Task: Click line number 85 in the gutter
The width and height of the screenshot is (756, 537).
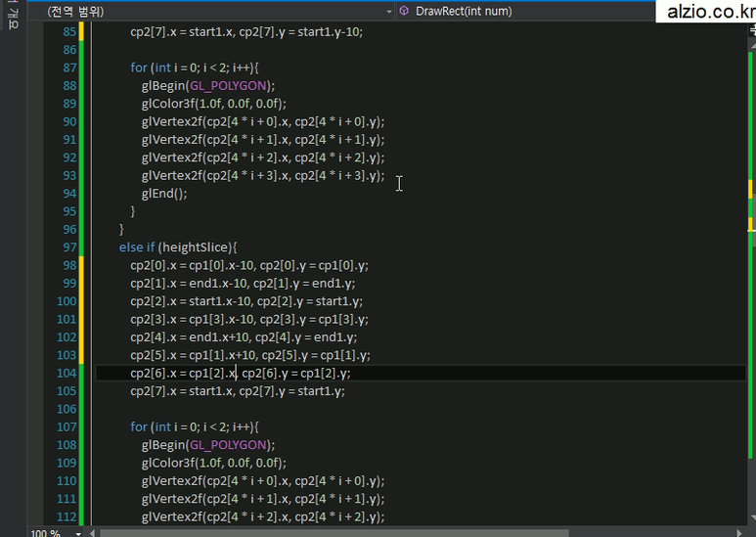Action: click(x=69, y=32)
